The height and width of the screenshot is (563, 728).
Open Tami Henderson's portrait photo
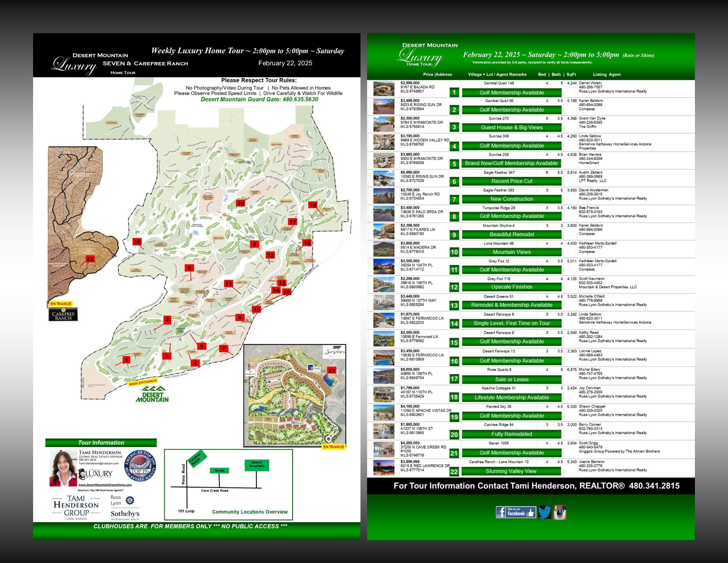click(64, 469)
